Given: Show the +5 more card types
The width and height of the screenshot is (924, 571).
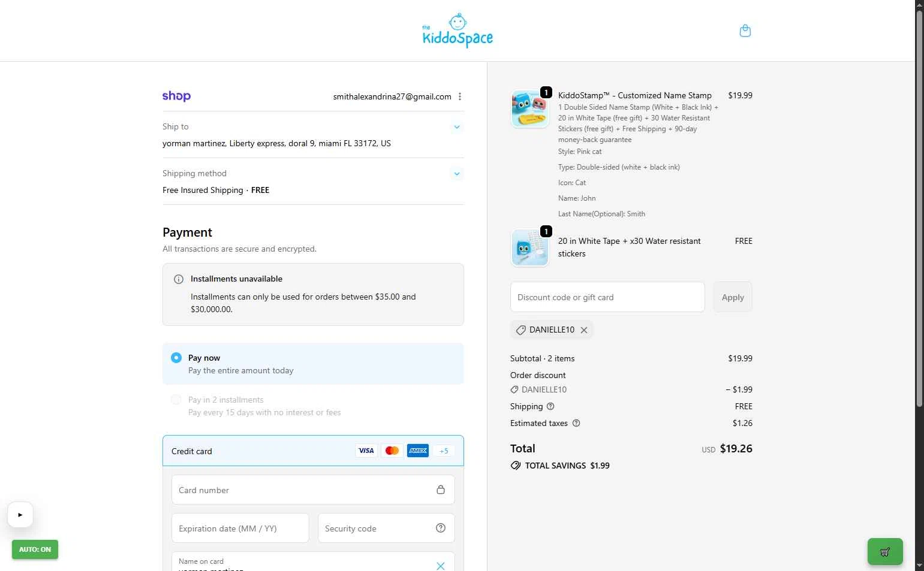Looking at the screenshot, I should pyautogui.click(x=444, y=451).
